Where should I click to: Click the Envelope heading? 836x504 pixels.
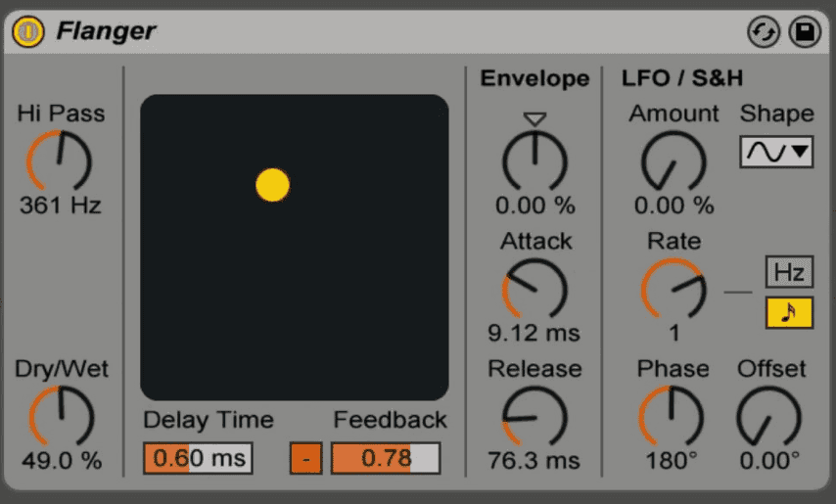(534, 78)
